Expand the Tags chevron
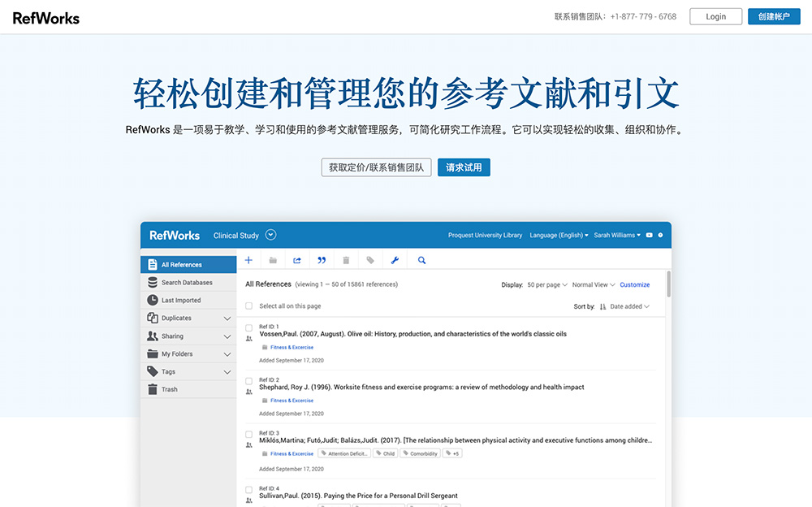This screenshot has width=812, height=507. click(227, 372)
